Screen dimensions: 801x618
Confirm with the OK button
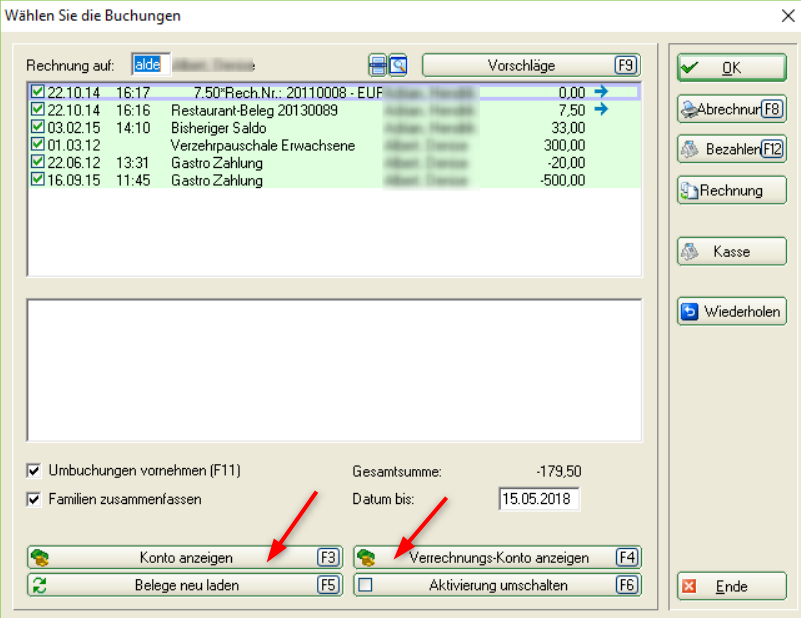pyautogui.click(x=731, y=67)
